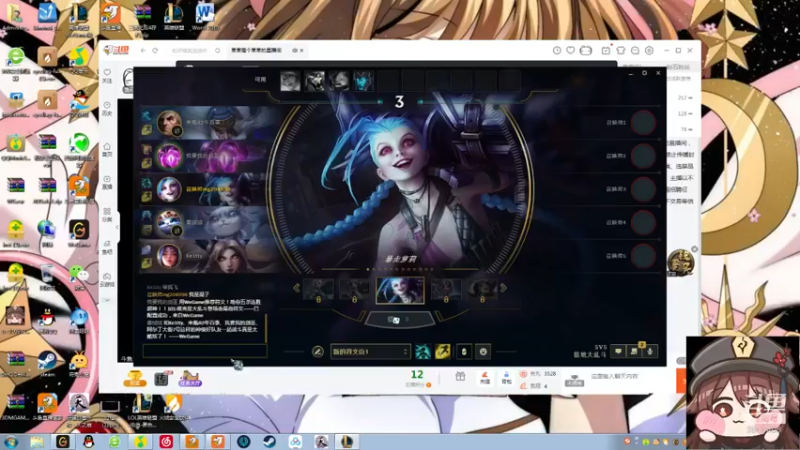Pick third available bench champion portrait

(x=339, y=81)
